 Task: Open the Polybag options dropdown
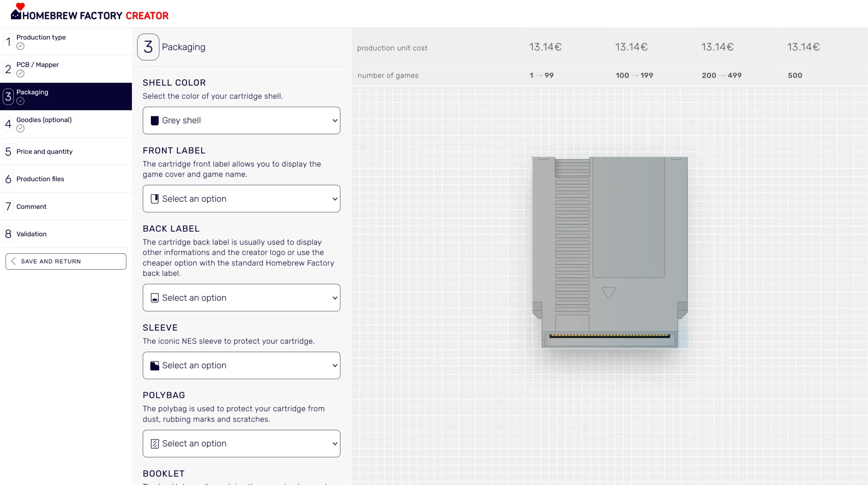point(241,444)
